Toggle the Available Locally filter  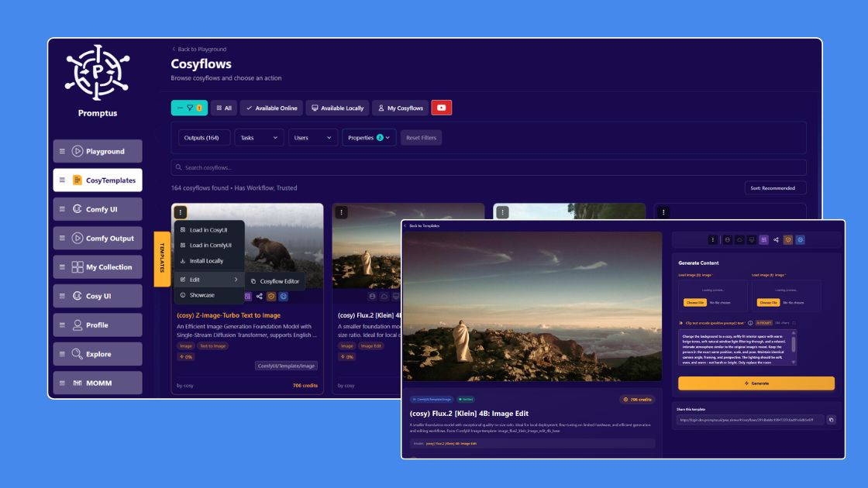click(339, 108)
